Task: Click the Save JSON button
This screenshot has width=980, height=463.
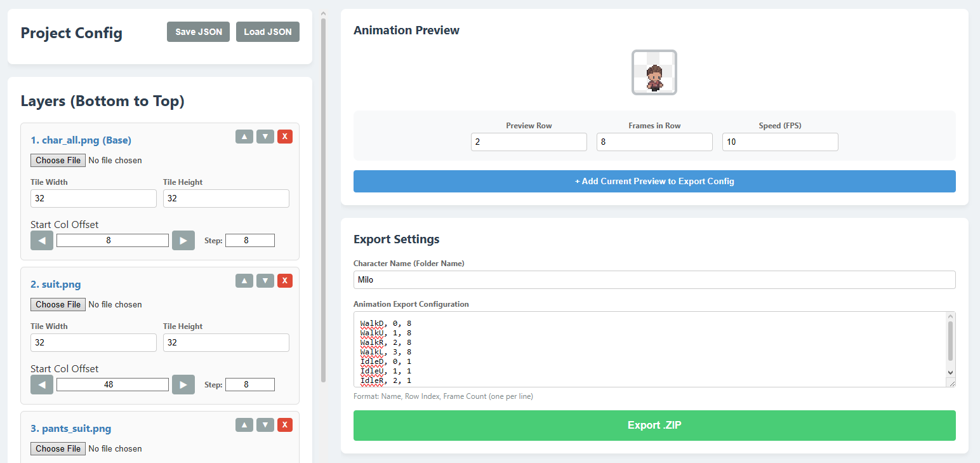Action: [x=199, y=32]
